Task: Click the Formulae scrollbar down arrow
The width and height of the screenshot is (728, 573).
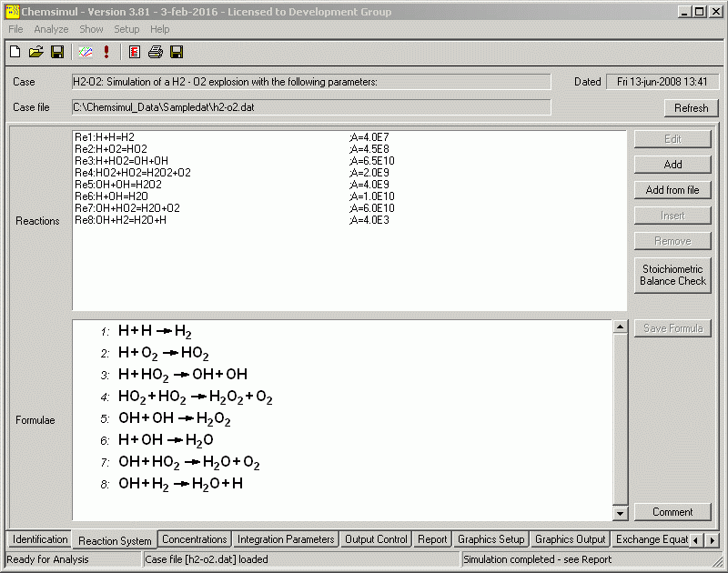Action: [x=620, y=513]
